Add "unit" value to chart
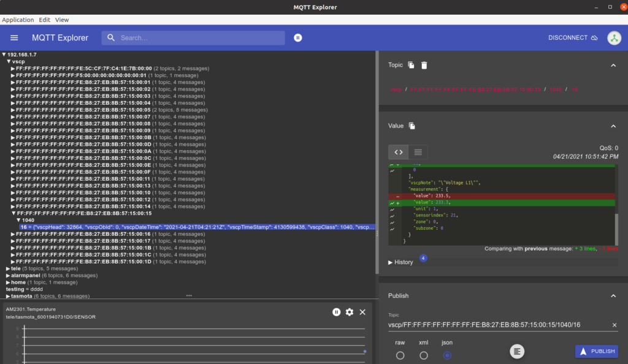The image size is (628, 364). click(x=392, y=209)
